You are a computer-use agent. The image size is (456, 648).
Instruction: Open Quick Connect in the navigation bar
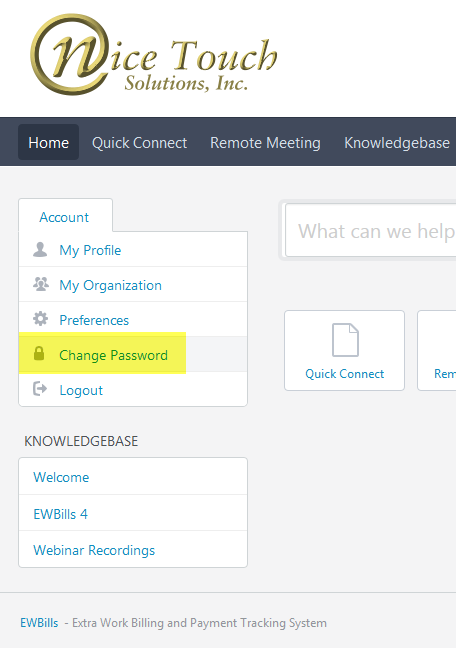139,143
